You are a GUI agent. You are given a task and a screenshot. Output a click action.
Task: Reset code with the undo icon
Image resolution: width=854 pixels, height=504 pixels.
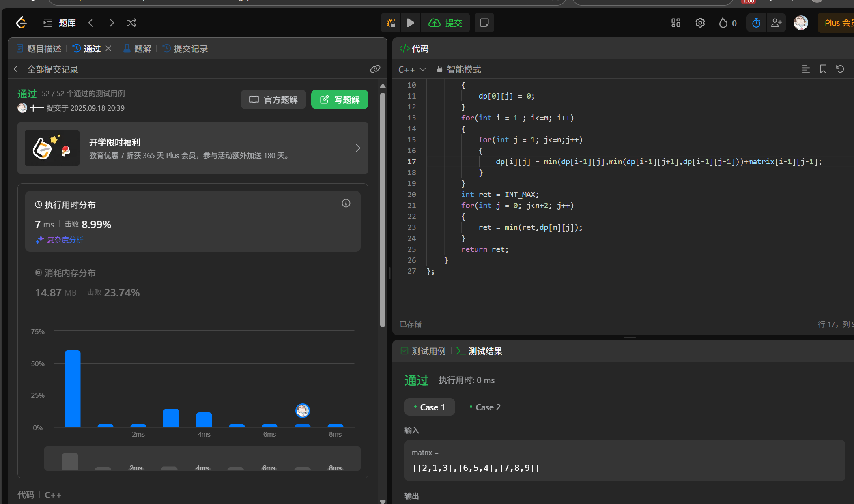(x=840, y=69)
